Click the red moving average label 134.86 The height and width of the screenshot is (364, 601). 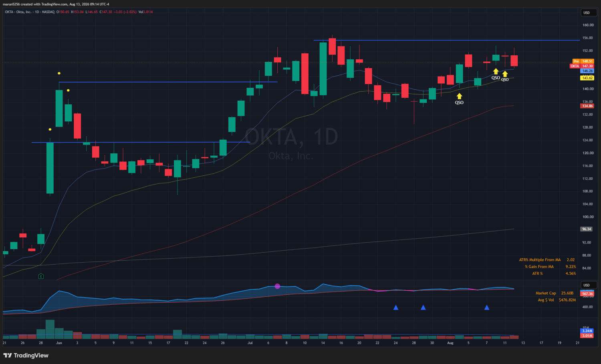[587, 106]
